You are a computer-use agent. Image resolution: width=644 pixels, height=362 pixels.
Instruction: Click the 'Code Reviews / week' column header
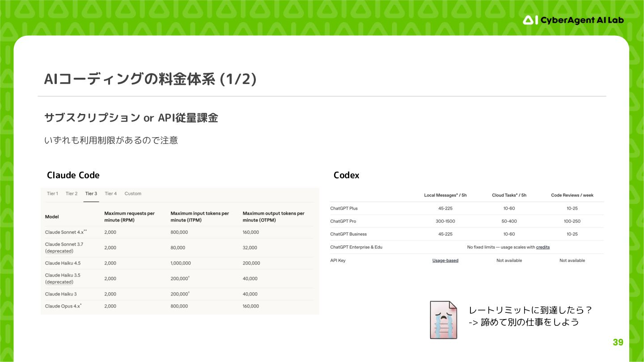[x=572, y=195]
